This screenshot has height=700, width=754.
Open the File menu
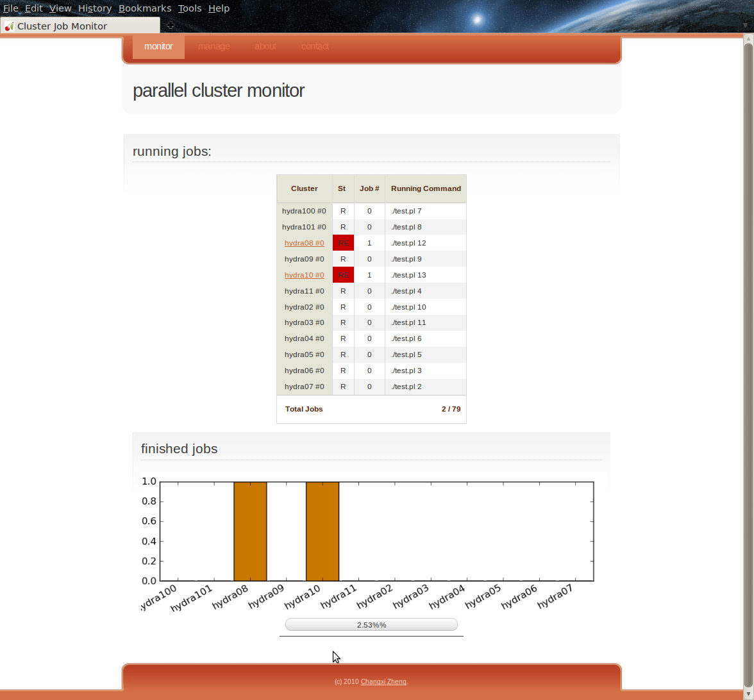[10, 8]
